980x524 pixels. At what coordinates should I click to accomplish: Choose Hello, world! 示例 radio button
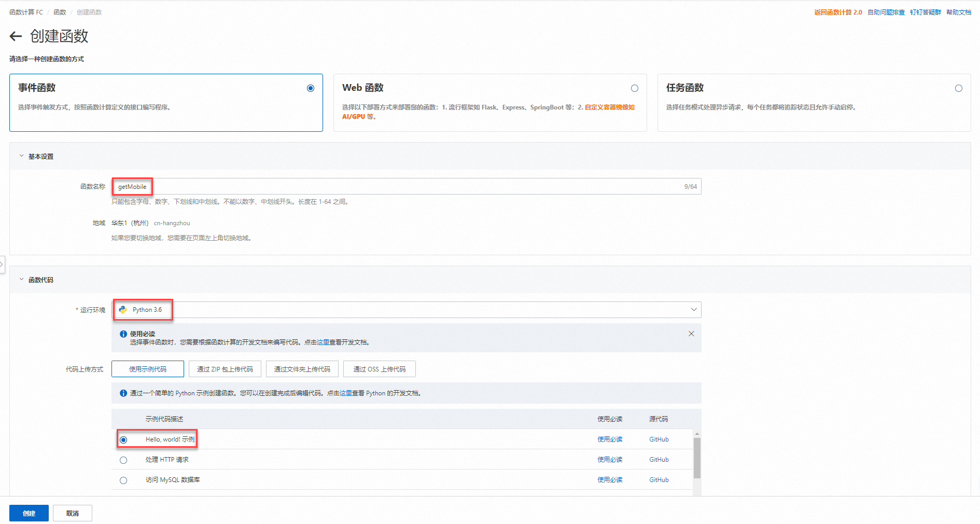pos(123,440)
